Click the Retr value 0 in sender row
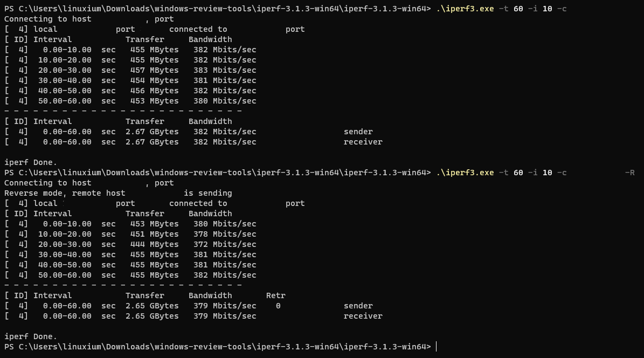 pyautogui.click(x=278, y=306)
